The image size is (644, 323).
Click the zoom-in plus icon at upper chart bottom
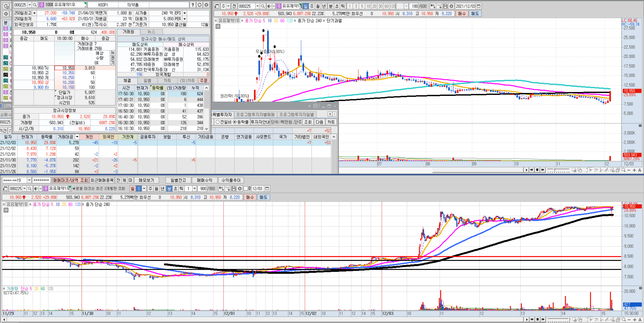coord(634,170)
